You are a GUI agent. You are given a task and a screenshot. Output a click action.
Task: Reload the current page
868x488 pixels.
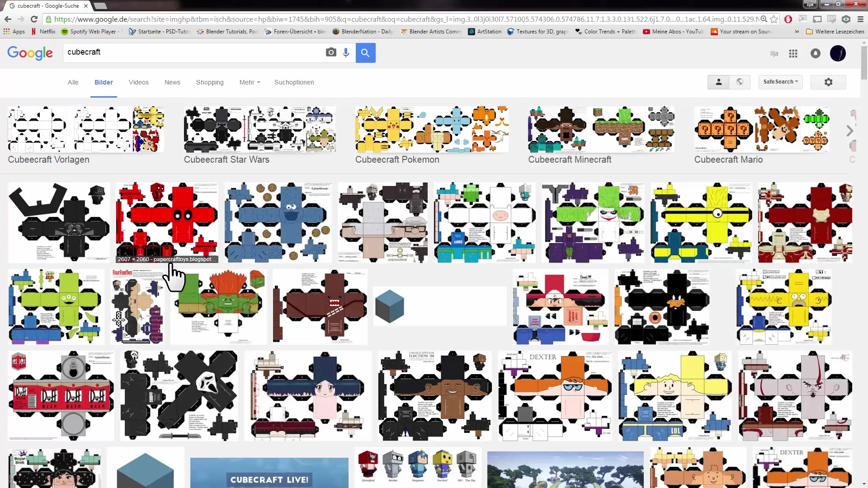point(34,19)
